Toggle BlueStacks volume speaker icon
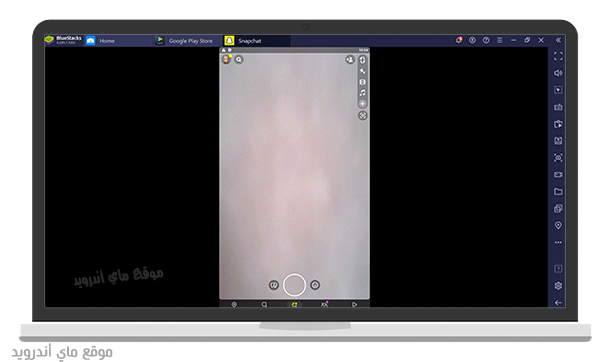Viewport: 600px width, 362px height. tap(558, 73)
